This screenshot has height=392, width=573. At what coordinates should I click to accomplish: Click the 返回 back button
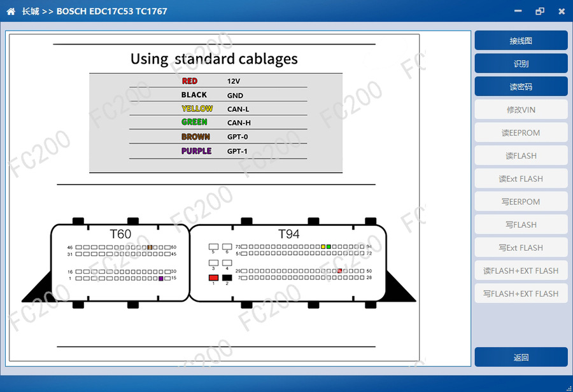521,357
